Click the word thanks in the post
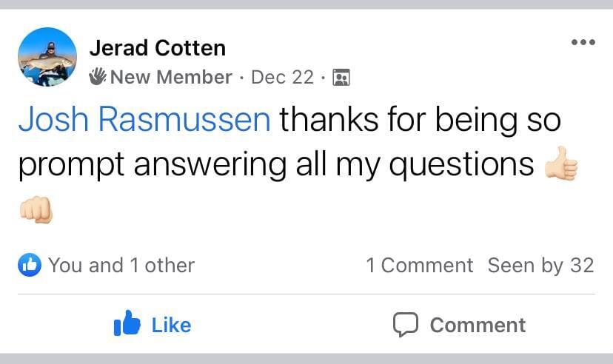The width and height of the screenshot is (613, 364). point(327,120)
